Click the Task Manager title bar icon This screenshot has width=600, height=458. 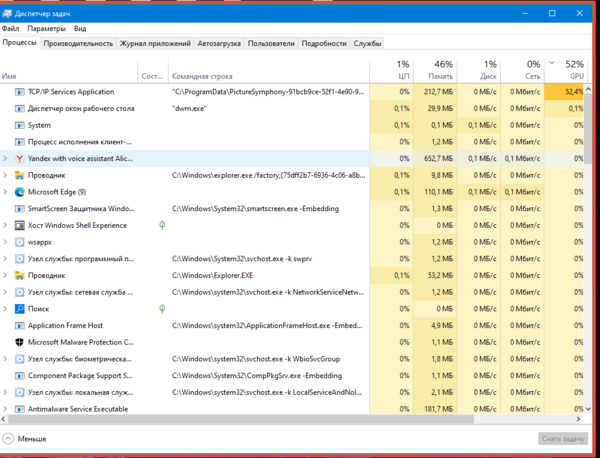(8, 13)
